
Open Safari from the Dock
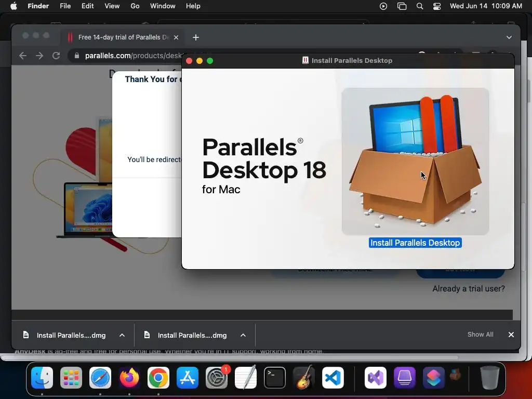coord(100,378)
